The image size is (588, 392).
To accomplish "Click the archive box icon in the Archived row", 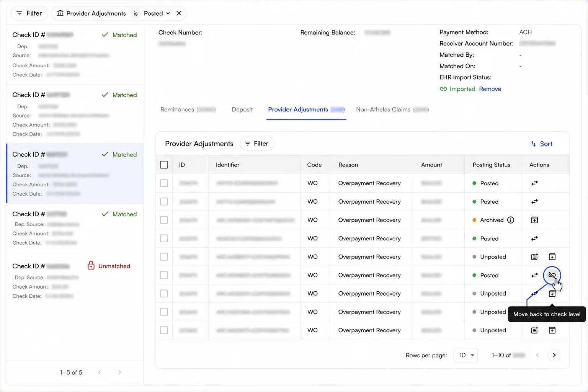I will click(x=534, y=220).
